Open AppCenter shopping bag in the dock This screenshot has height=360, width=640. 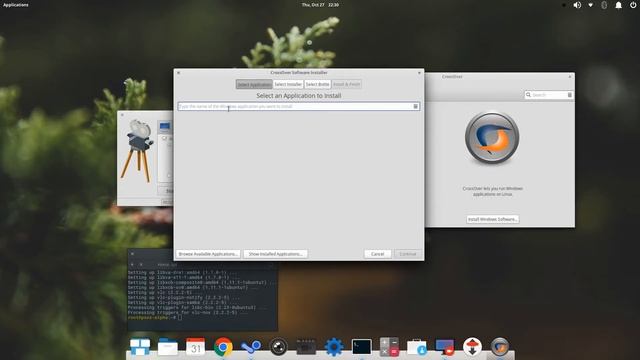point(417,347)
